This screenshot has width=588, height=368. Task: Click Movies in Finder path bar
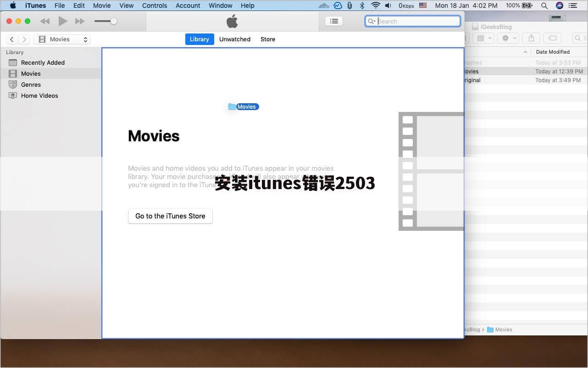(x=499, y=329)
